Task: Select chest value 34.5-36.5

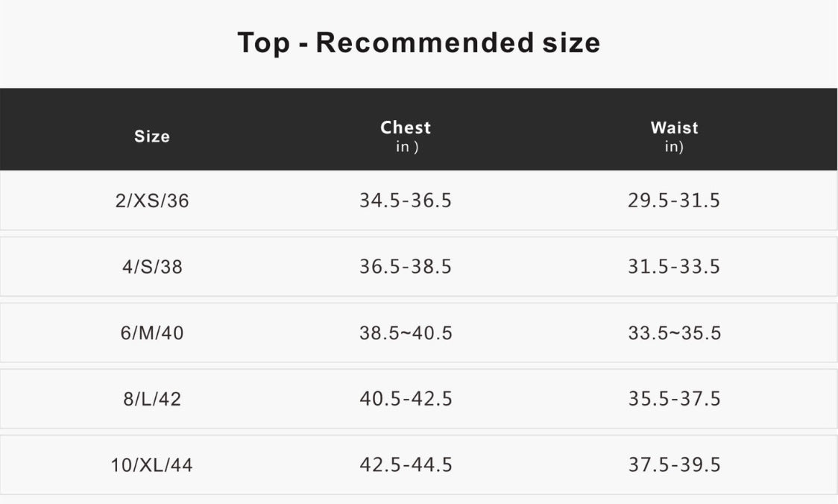Action: coord(406,201)
